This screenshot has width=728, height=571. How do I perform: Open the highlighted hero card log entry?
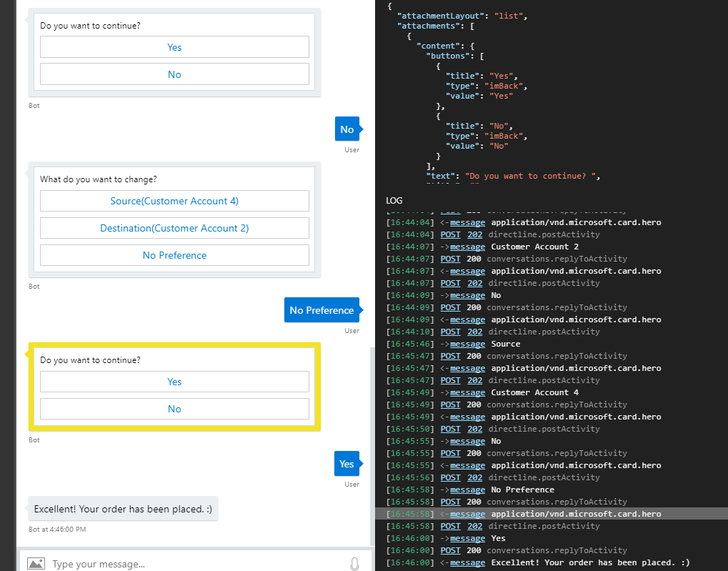click(x=467, y=513)
